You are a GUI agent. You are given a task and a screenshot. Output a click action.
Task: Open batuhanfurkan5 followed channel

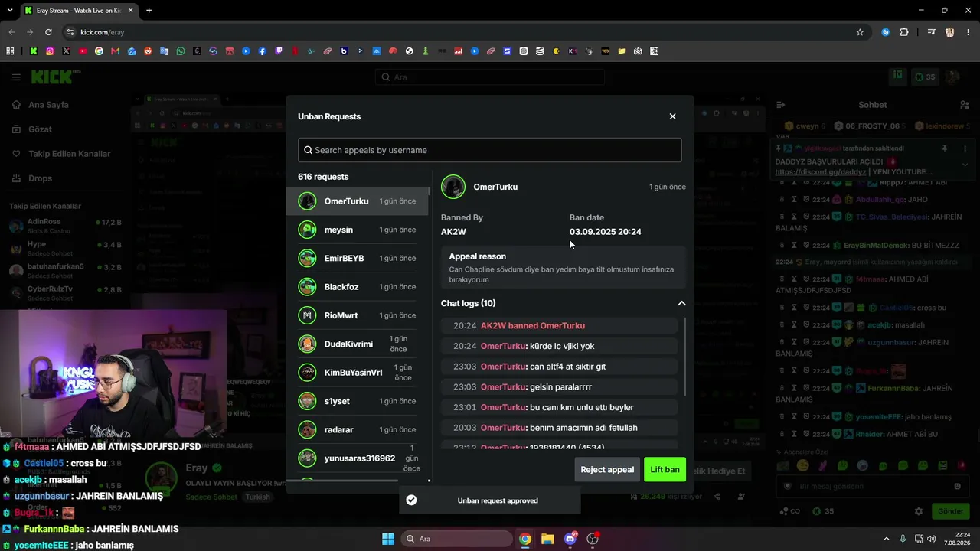(x=65, y=270)
